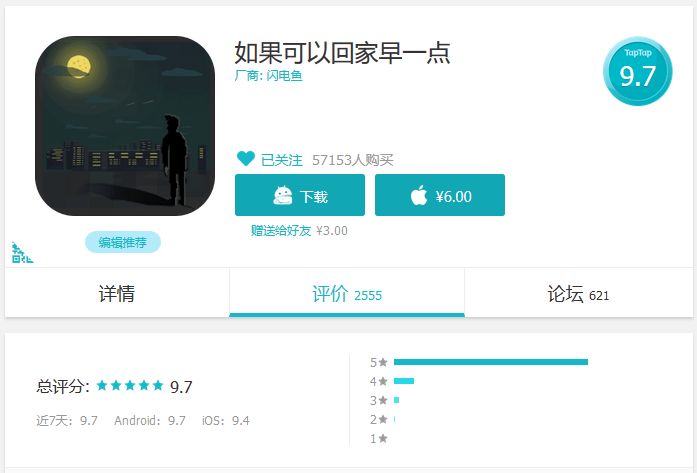Buy iOS version for ¥6.00

click(x=440, y=195)
